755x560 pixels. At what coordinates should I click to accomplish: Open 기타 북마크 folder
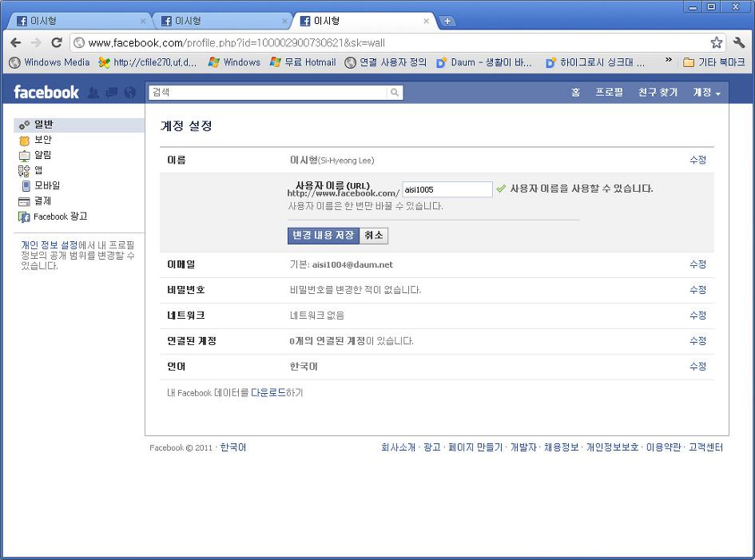[x=714, y=62]
